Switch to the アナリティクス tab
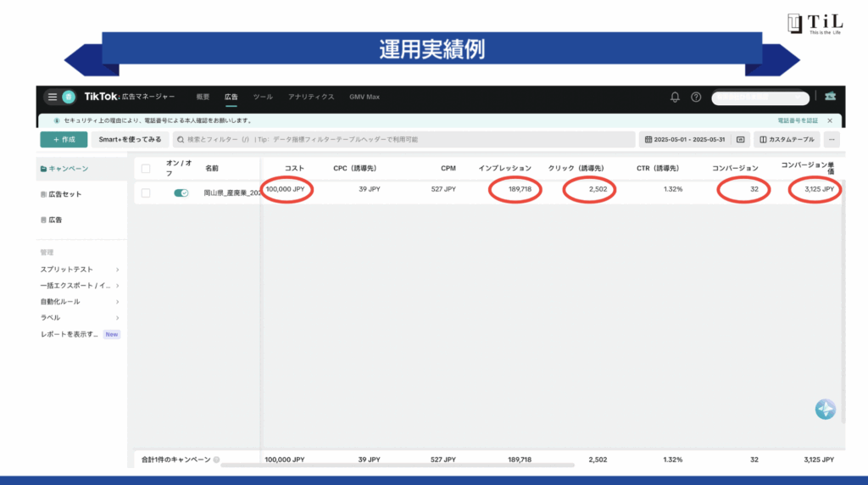The width and height of the screenshot is (868, 485). pyautogui.click(x=311, y=98)
